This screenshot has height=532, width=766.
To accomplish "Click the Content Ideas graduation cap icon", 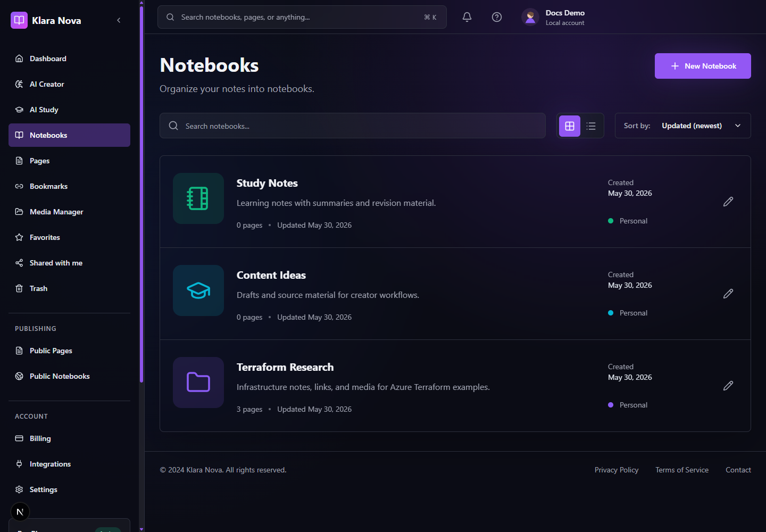I will coord(198,290).
